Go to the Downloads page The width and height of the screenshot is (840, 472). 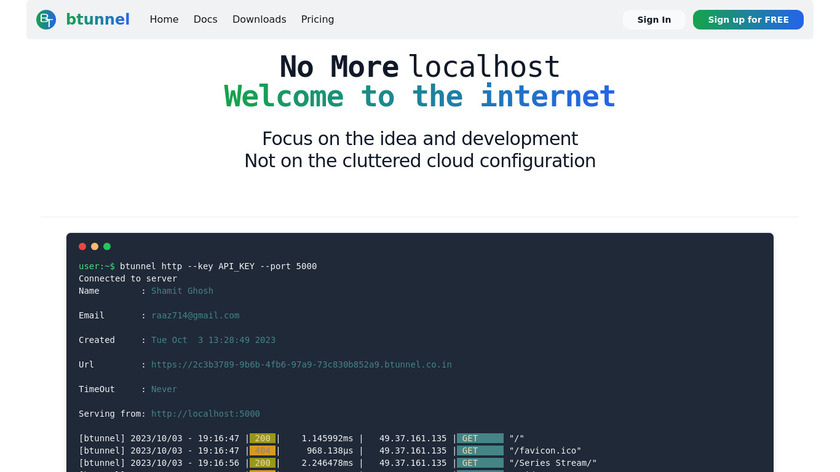pos(259,19)
